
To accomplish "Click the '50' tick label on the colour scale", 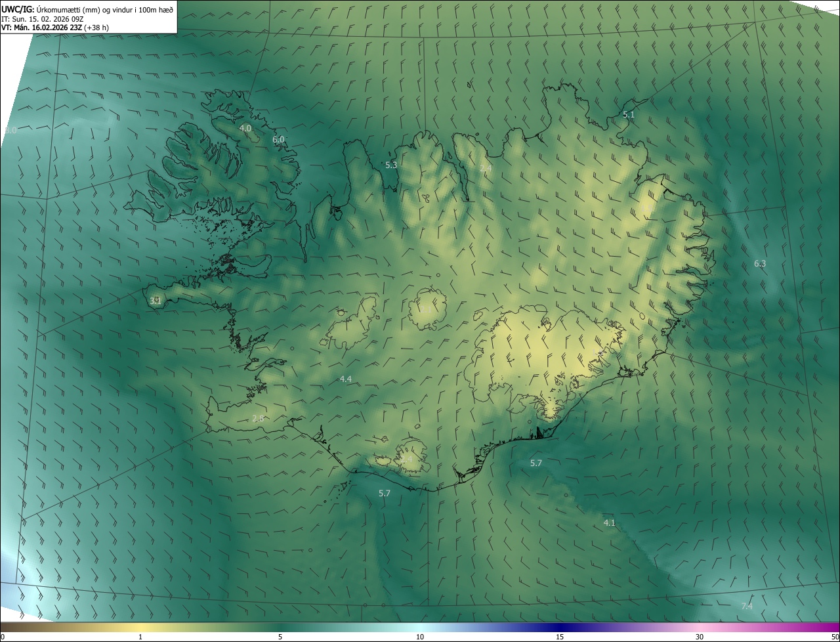I will tap(835, 637).
